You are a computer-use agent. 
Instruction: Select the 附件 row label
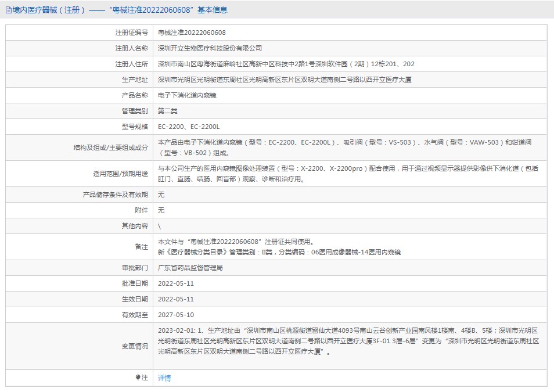tap(141, 210)
